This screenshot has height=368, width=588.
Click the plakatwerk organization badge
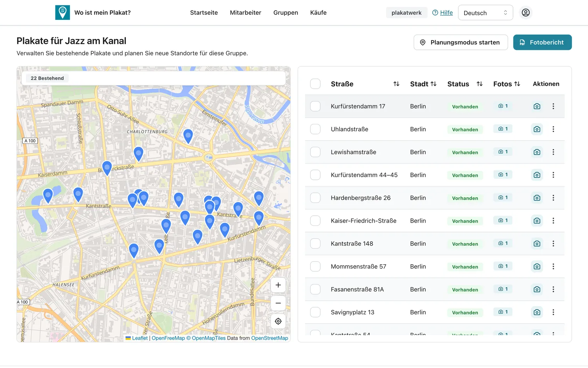(406, 12)
